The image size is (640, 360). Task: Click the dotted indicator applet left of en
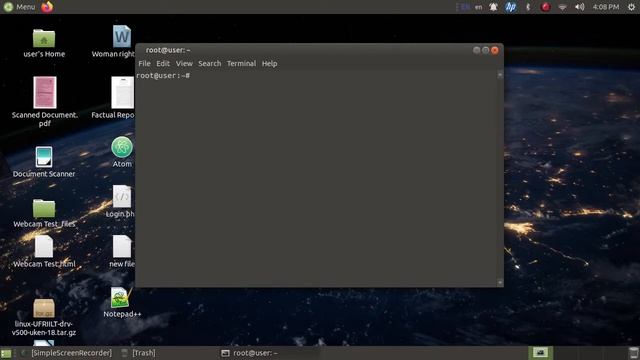464,7
